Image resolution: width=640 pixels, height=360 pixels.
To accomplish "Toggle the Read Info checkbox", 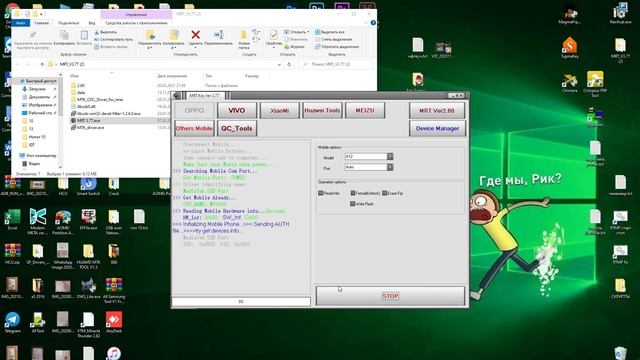I will pyautogui.click(x=321, y=193).
